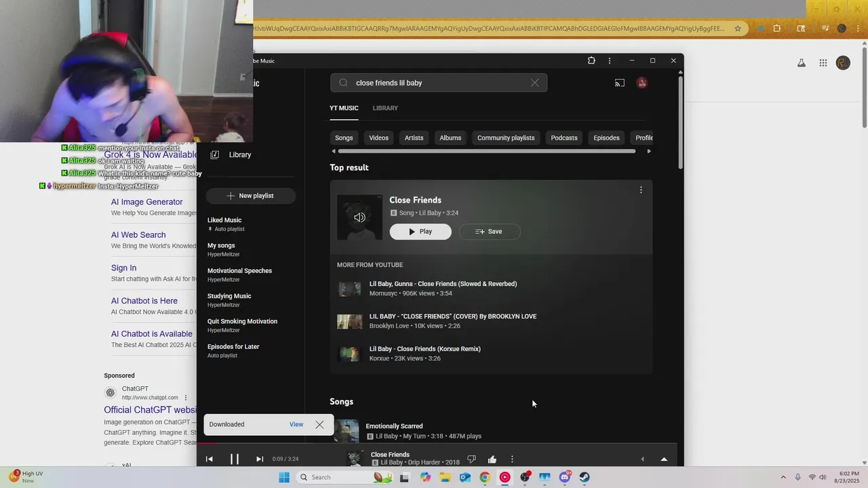Open Chrome extensions puzzle icon in toolbar

coord(777,28)
